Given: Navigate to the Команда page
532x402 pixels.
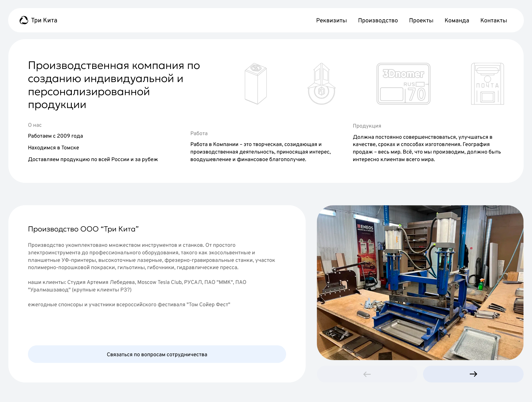Looking at the screenshot, I should pos(457,20).
